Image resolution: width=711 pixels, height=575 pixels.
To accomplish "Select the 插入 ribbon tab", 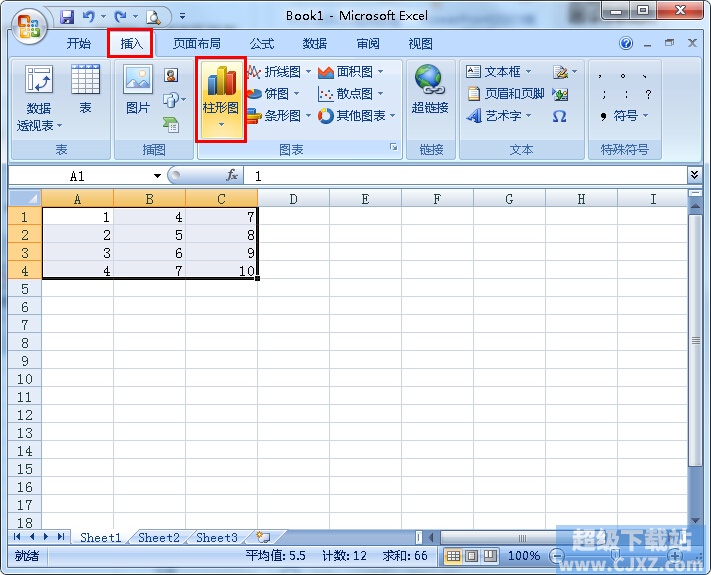I will [x=131, y=44].
